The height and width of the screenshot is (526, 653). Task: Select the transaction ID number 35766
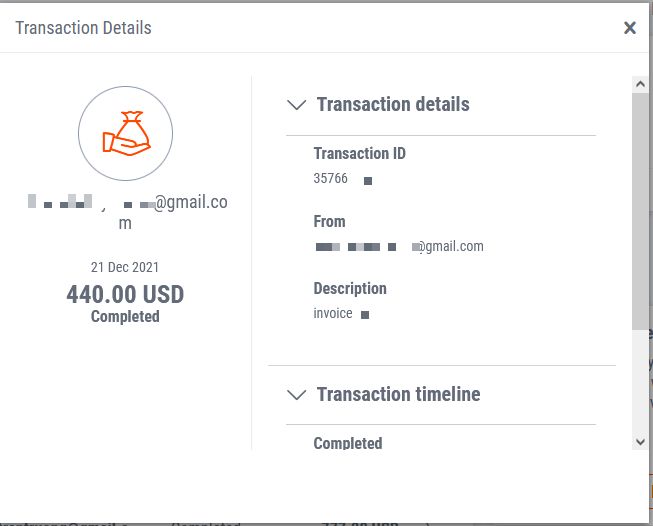[x=331, y=180]
